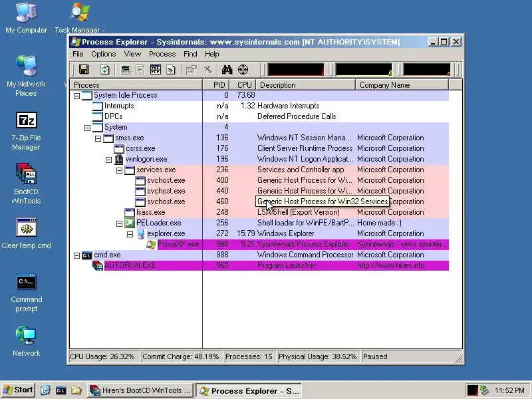Click the CPU usage history mini graph
Viewport: 532px width, 399px height.
coord(296,69)
